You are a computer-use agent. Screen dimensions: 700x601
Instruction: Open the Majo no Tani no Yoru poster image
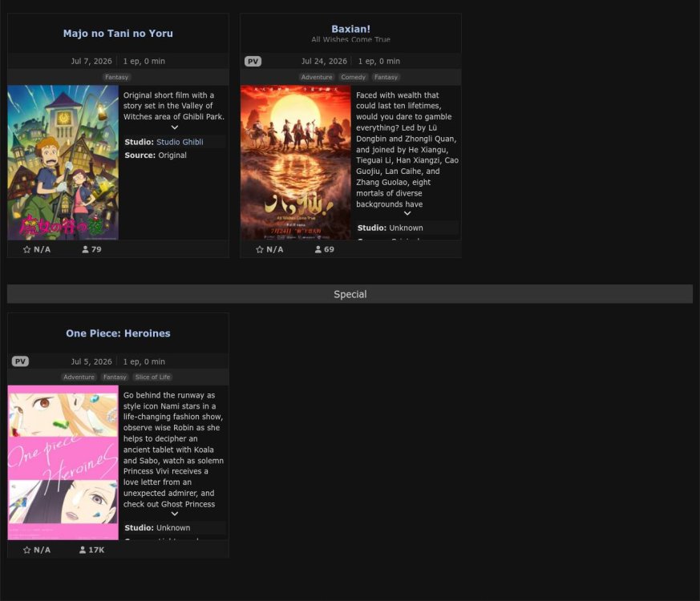click(x=63, y=163)
